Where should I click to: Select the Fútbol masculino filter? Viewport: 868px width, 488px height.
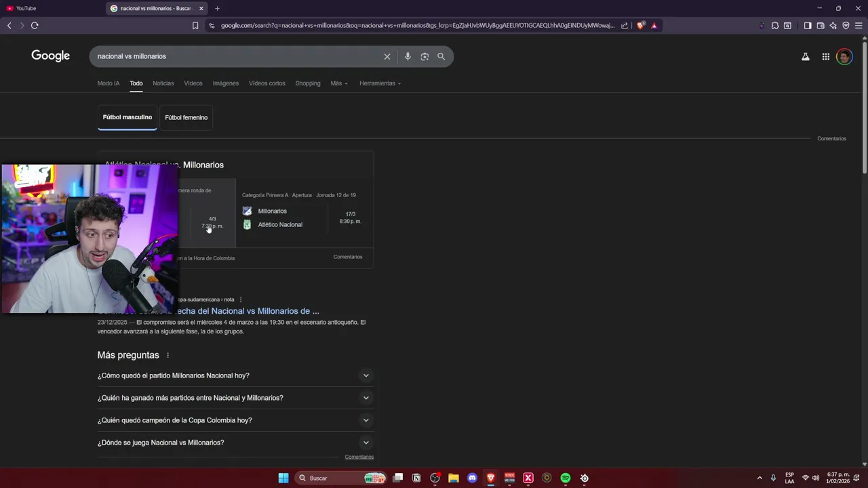pos(127,117)
